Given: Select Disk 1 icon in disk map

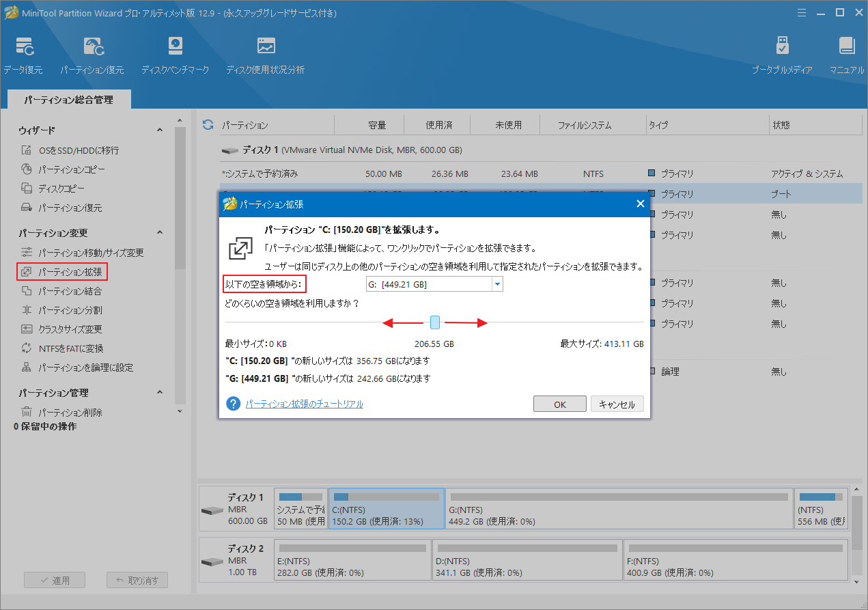Looking at the screenshot, I should click(x=212, y=510).
